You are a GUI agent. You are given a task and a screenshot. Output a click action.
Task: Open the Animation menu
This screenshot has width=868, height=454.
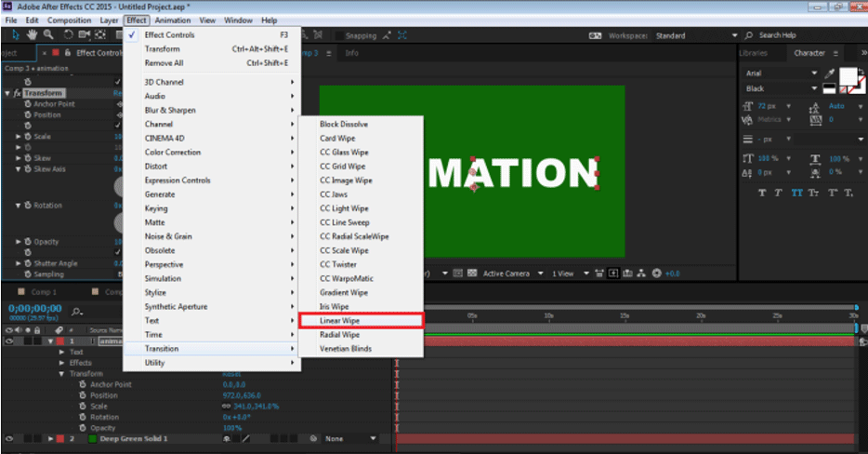173,20
